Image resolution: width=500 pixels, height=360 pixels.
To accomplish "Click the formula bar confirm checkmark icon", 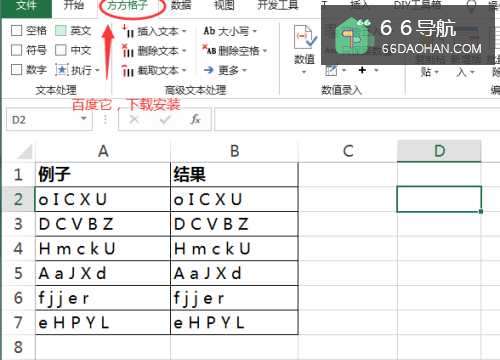I will tap(165, 119).
